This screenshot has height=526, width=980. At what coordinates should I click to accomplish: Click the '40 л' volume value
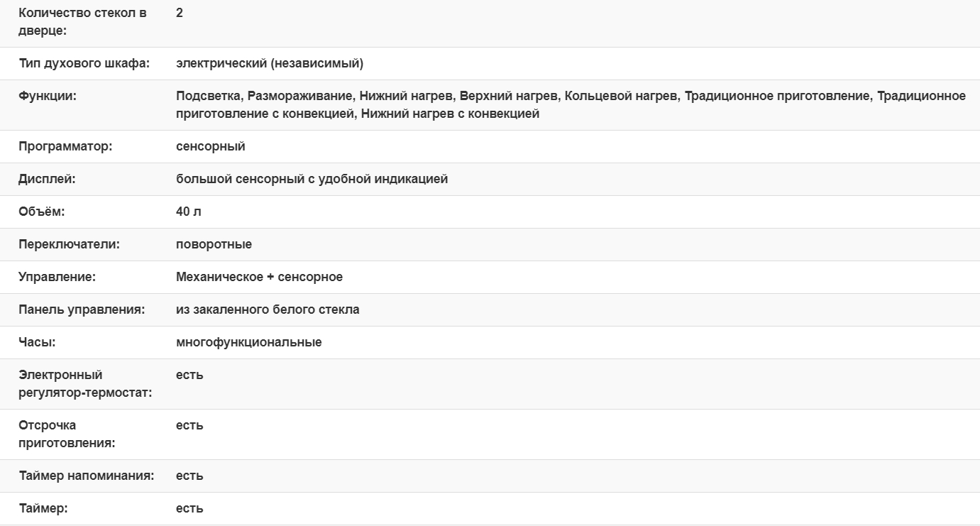click(189, 212)
